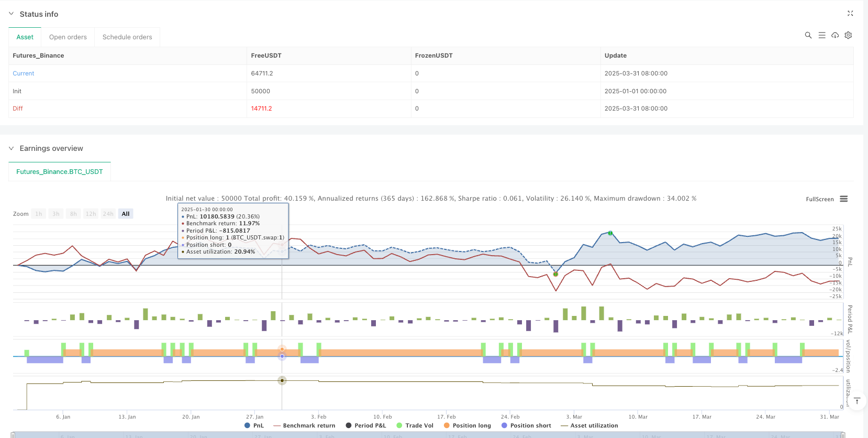Click the search icon in Status info

coord(808,35)
